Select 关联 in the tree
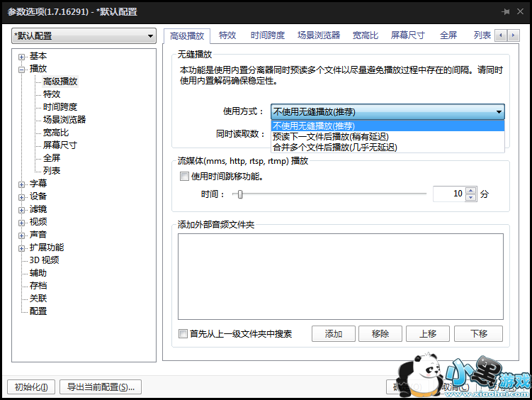Viewport: 532px width, 400px height. pyautogui.click(x=38, y=299)
